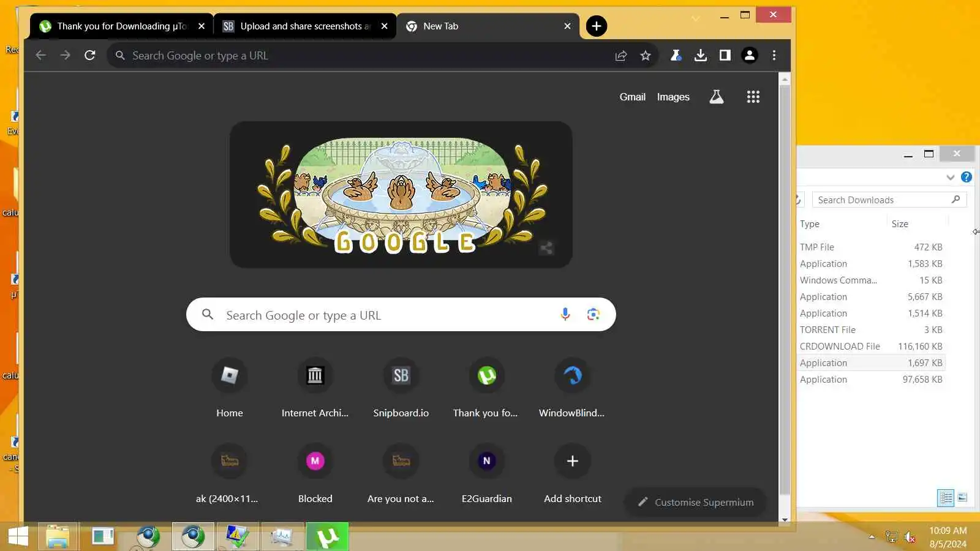980x551 pixels.
Task: Open the browser Downloads tray icon
Action: click(x=701, y=56)
